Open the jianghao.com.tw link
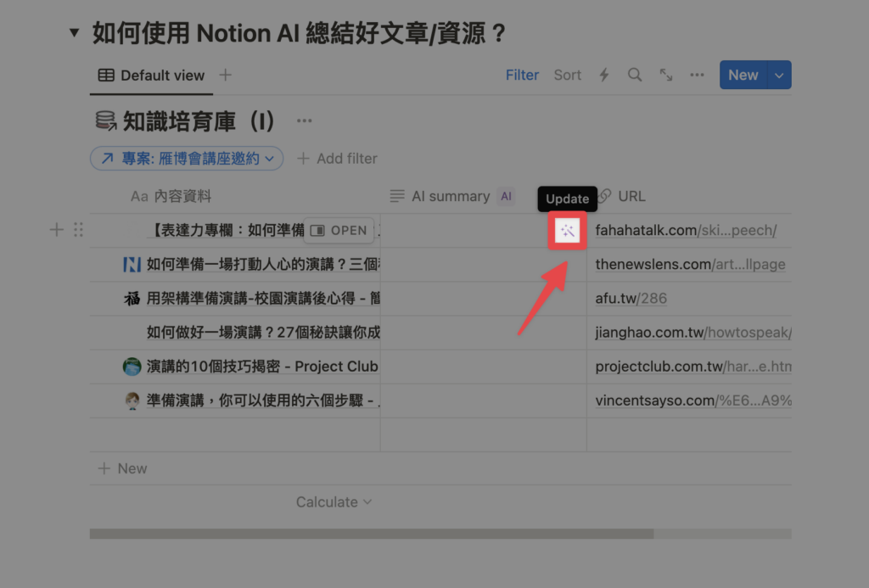 [x=692, y=333]
